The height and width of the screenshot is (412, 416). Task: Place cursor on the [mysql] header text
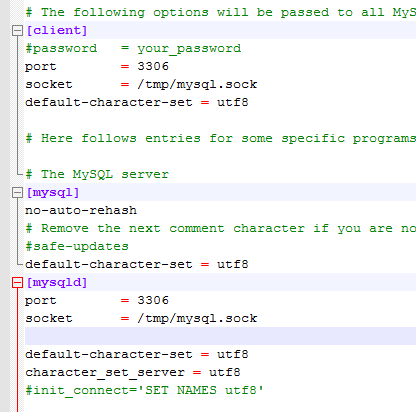click(x=53, y=192)
